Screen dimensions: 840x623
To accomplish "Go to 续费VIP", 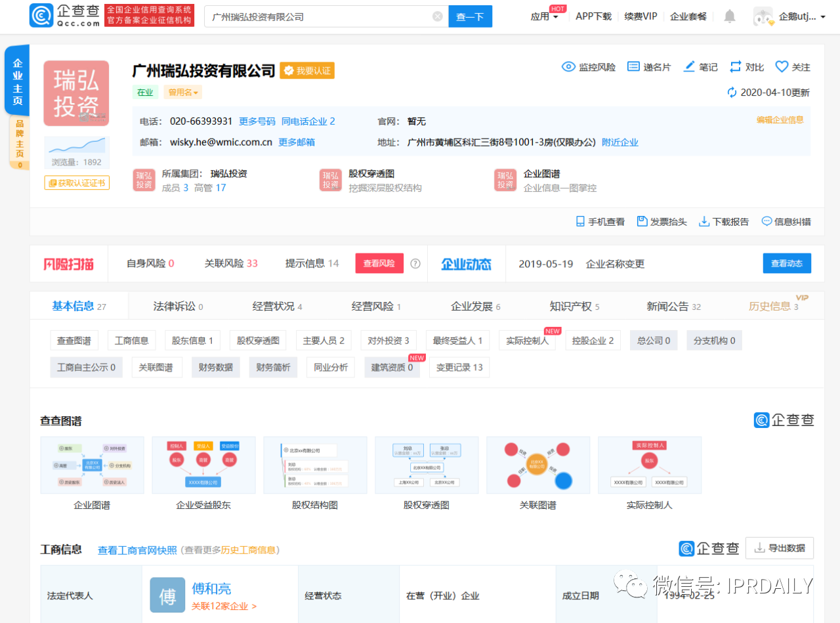I will (640, 16).
